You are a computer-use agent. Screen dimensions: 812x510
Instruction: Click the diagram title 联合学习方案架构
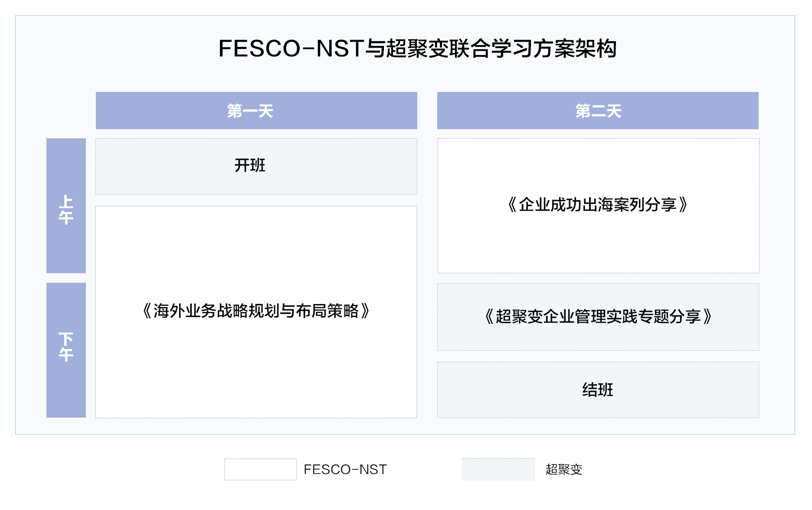[533, 49]
